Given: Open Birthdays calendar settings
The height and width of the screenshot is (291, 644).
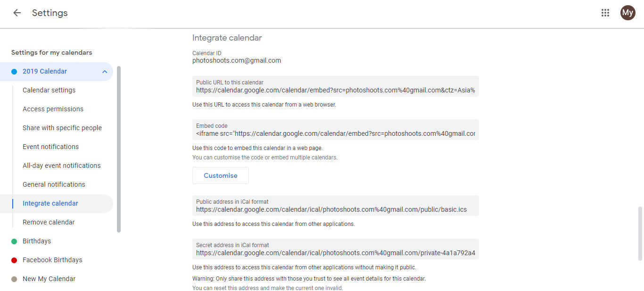Looking at the screenshot, I should point(37,241).
